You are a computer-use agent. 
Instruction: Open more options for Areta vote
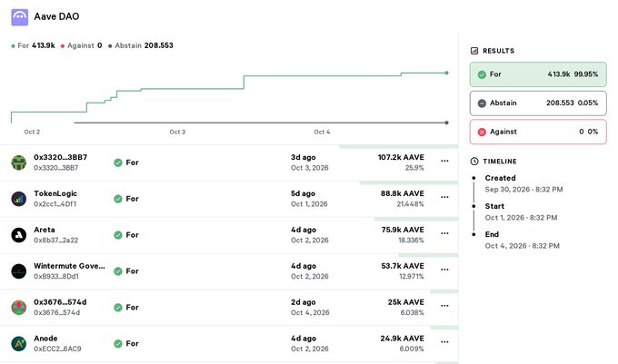tap(444, 233)
